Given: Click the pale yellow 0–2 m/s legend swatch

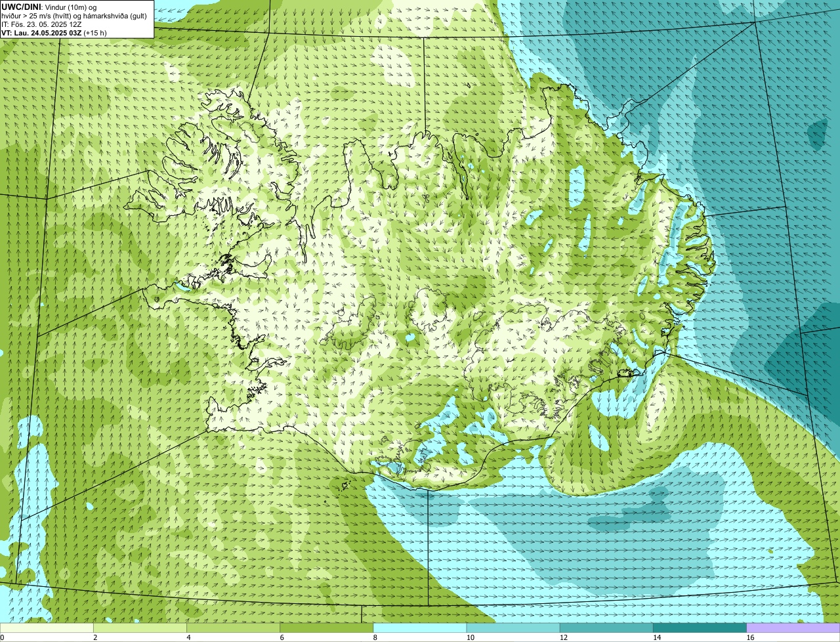Looking at the screenshot, I should click(x=47, y=628).
